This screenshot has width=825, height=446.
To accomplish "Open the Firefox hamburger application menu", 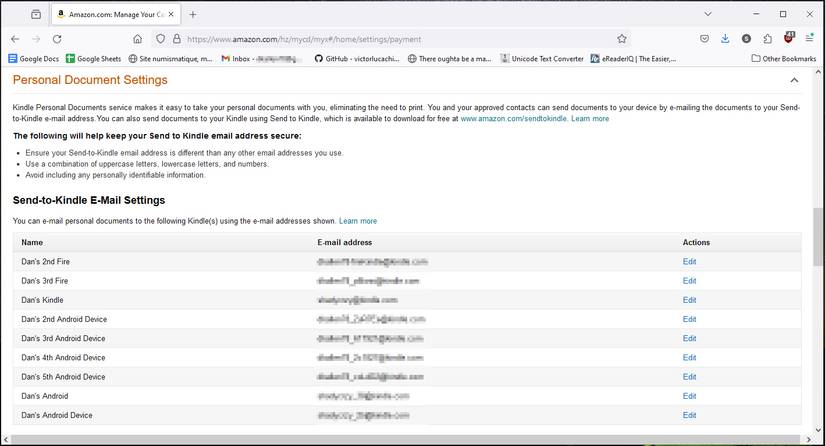I will click(x=810, y=39).
